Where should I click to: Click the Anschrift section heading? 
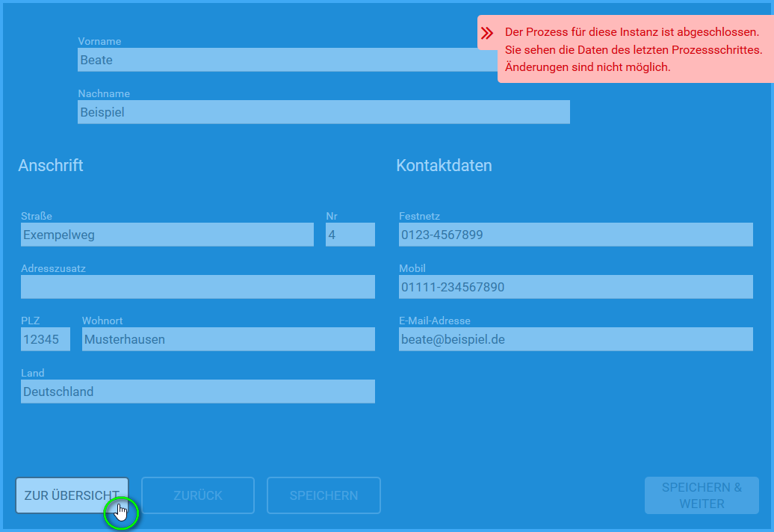click(x=51, y=165)
